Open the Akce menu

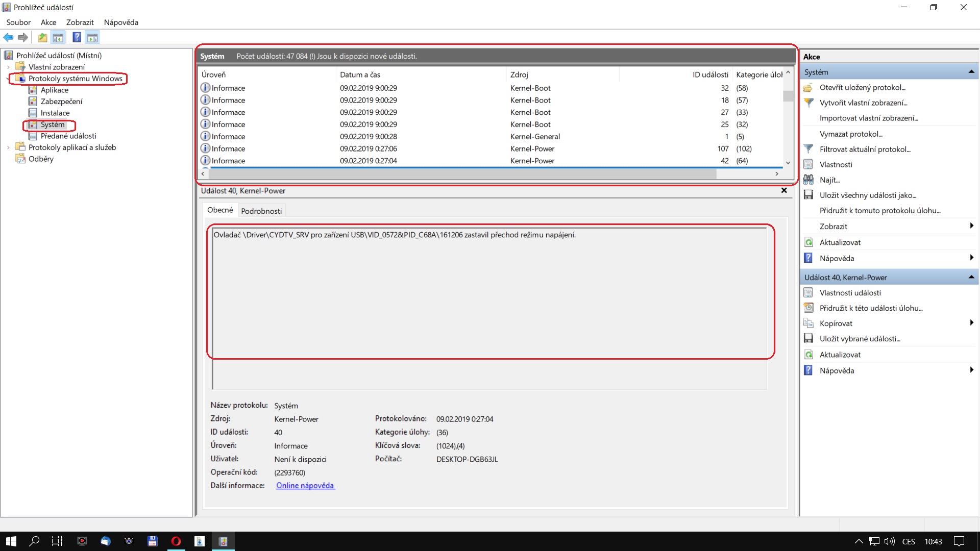click(48, 22)
